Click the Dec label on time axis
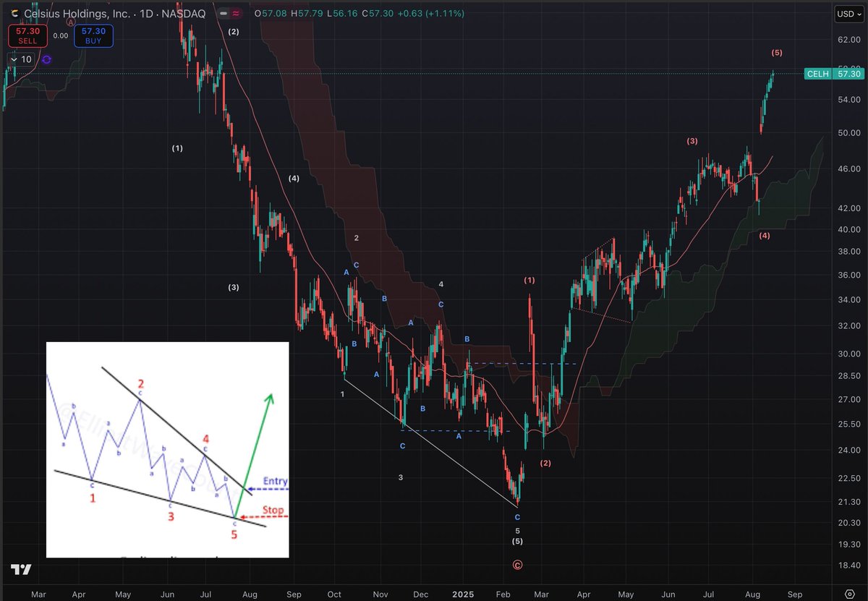 tap(421, 594)
